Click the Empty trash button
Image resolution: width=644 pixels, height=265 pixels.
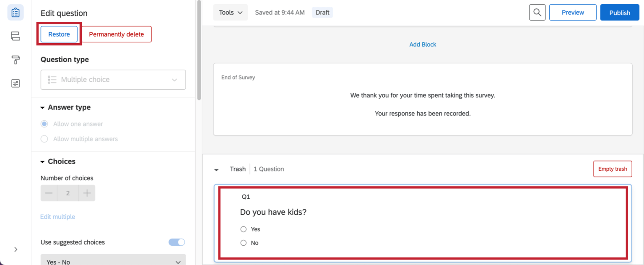point(613,169)
